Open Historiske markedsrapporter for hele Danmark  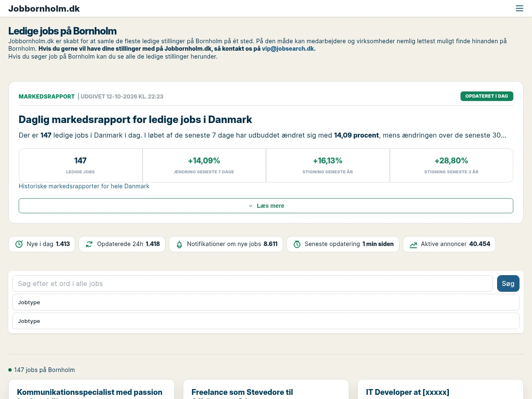point(84,186)
